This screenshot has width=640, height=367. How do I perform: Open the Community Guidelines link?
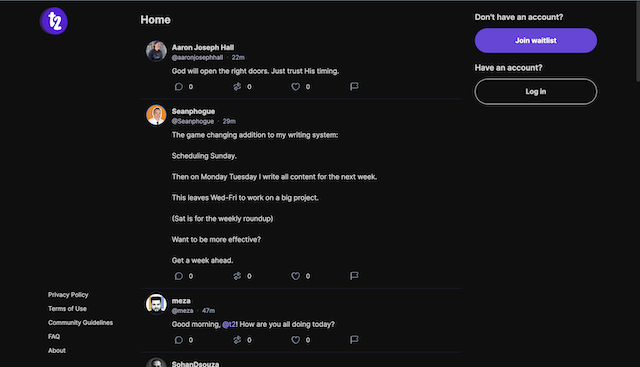pyautogui.click(x=80, y=323)
